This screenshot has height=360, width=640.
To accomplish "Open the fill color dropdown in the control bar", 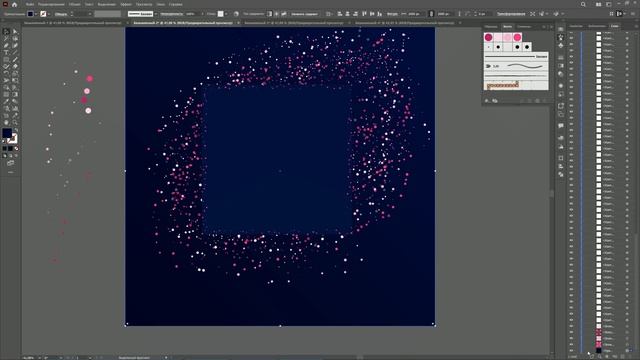I will coord(36,14).
